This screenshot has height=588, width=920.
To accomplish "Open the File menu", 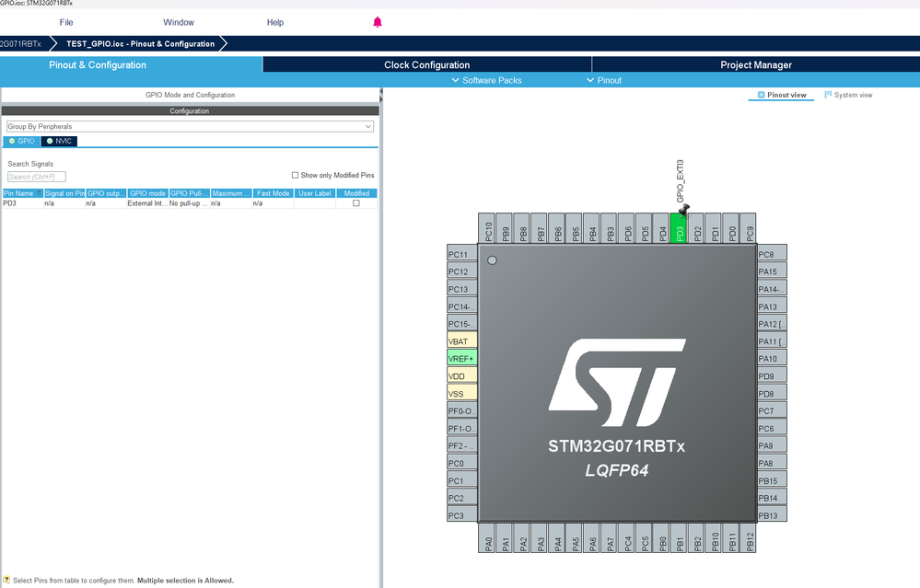I will [x=66, y=22].
